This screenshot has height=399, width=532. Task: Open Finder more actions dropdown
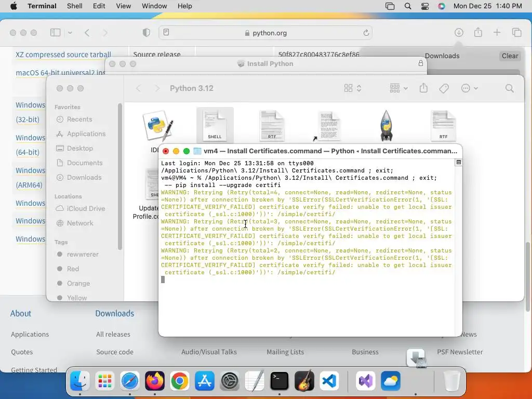(470, 88)
